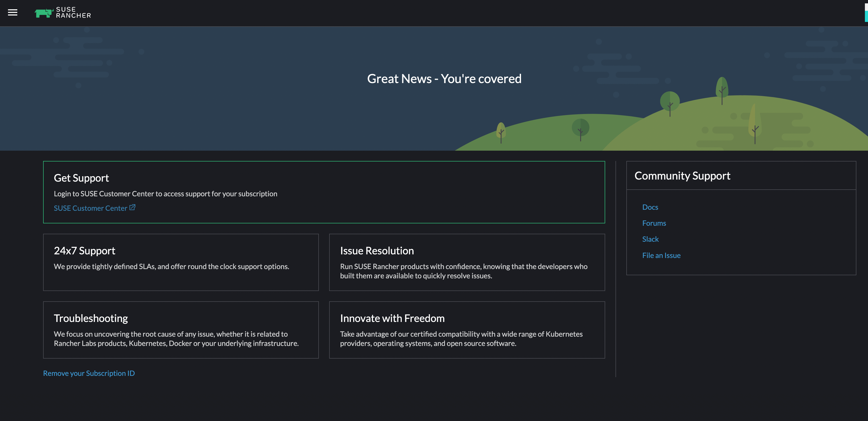Click the external link icon beside Customer Center

[x=132, y=207]
